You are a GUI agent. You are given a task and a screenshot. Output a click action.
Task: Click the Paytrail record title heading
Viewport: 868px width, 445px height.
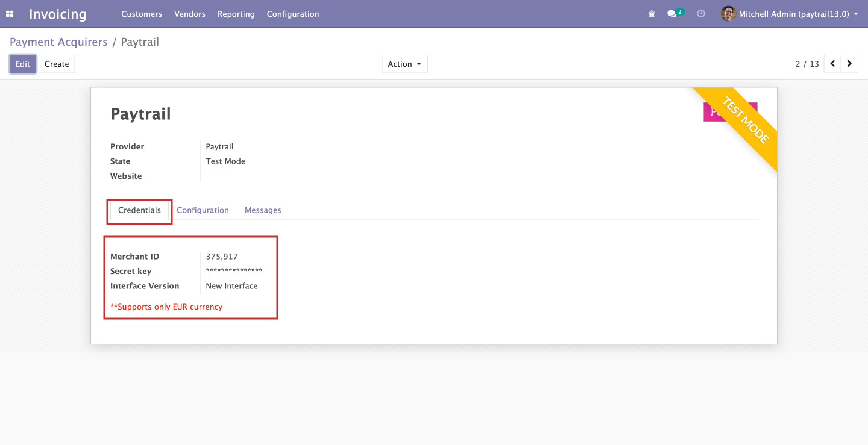[140, 114]
